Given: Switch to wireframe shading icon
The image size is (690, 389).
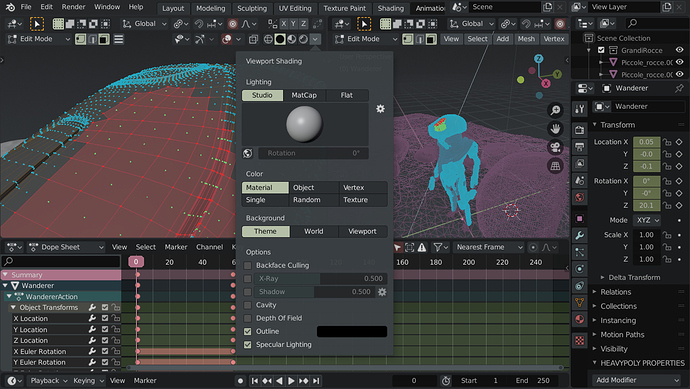Looking at the screenshot, I should click(x=268, y=39).
